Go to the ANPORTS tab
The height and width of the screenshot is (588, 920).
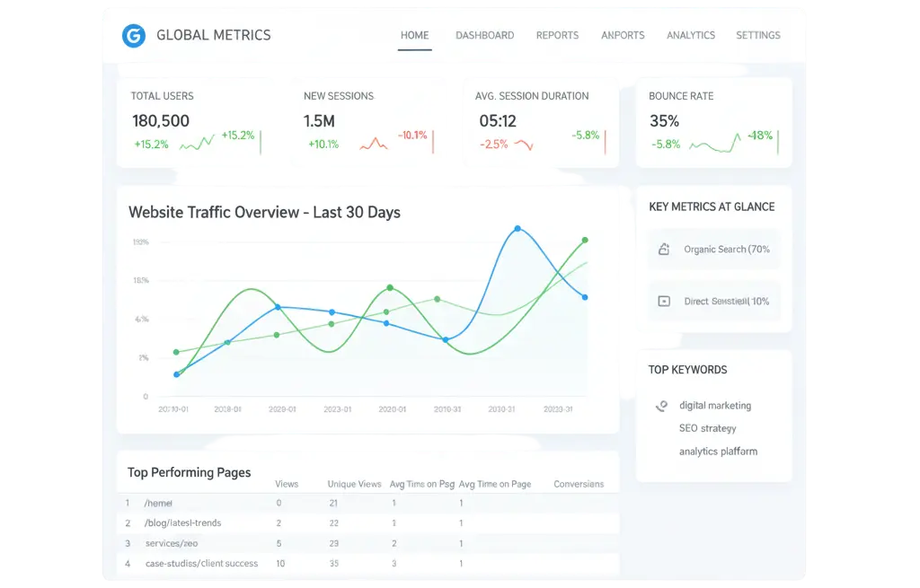point(623,35)
